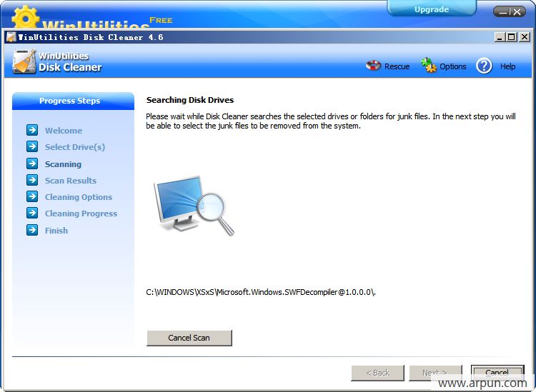
Task: Click the arrow icon beside Cleaning Progress
Action: click(x=32, y=213)
